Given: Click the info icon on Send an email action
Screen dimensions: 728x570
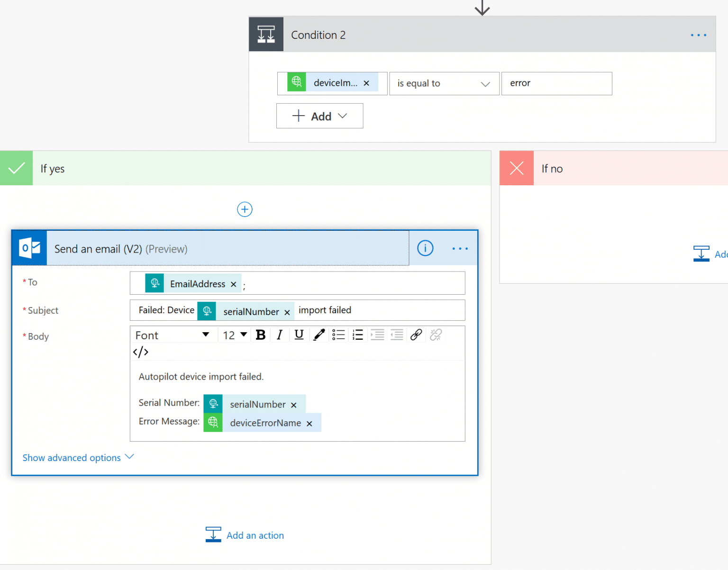Looking at the screenshot, I should (425, 248).
